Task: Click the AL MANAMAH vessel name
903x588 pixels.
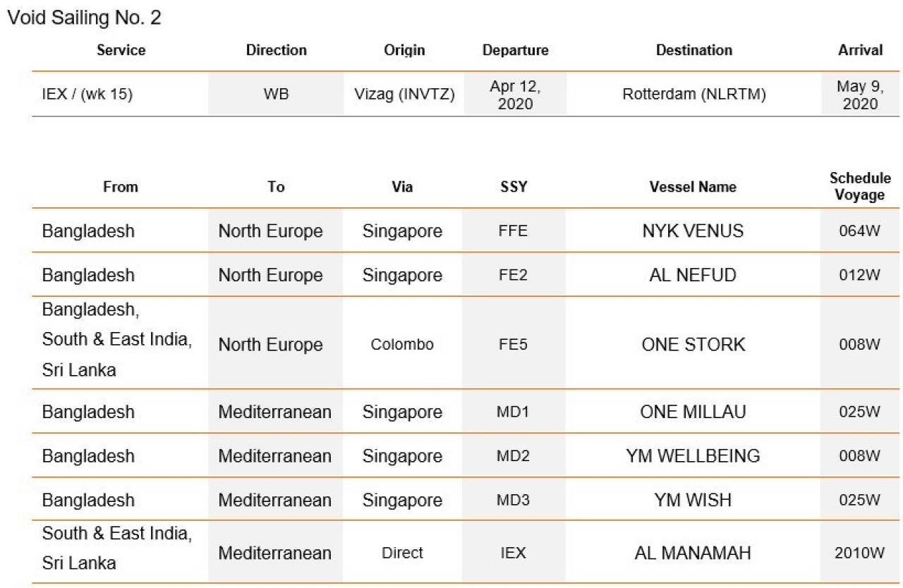Action: (693, 553)
